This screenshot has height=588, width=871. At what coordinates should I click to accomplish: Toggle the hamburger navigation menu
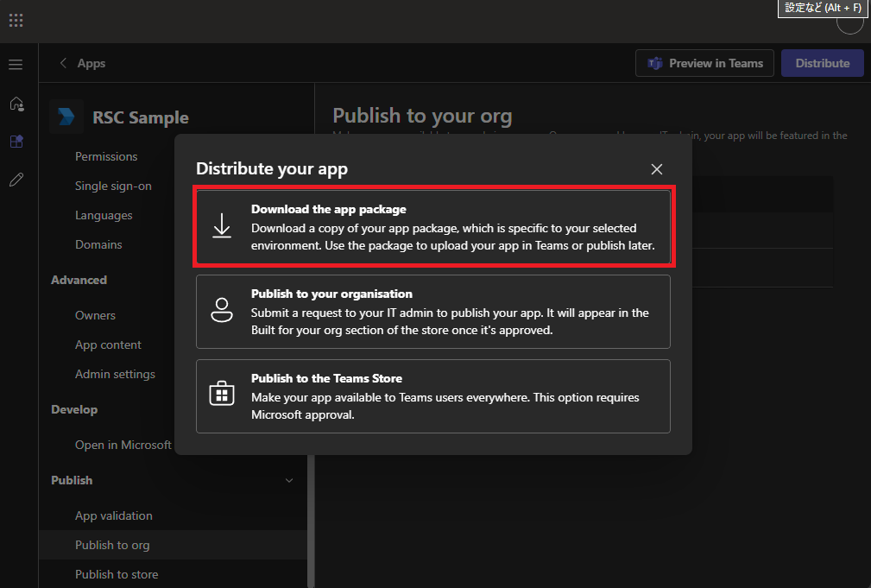(x=16, y=63)
